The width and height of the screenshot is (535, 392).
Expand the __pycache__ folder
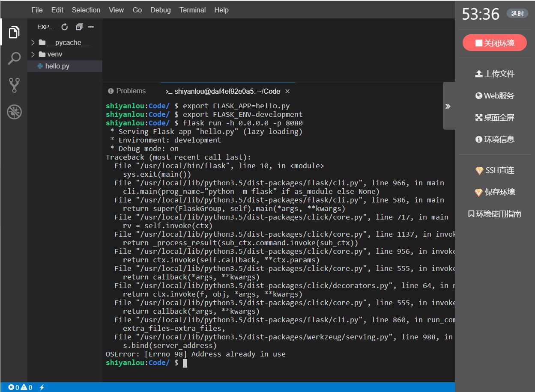click(x=63, y=42)
